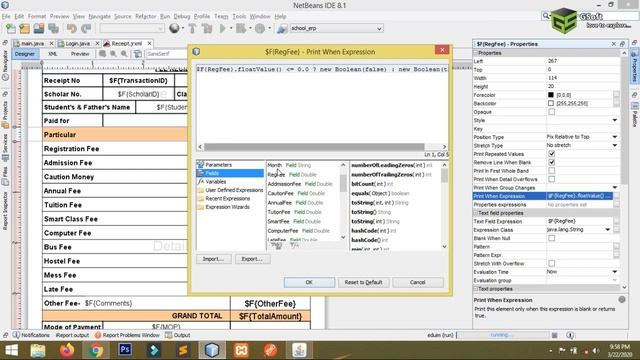Open the Evaluation Time dropdown
The width and height of the screenshot is (640, 360).
coord(615,272)
